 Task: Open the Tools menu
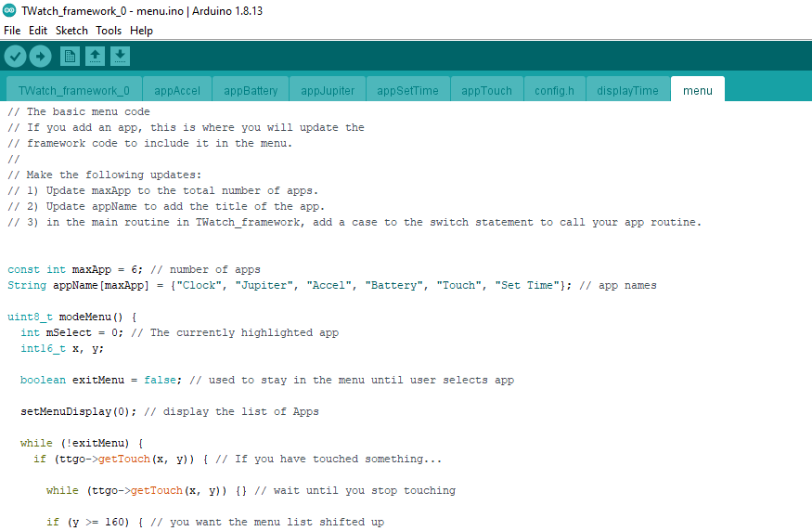tap(109, 31)
